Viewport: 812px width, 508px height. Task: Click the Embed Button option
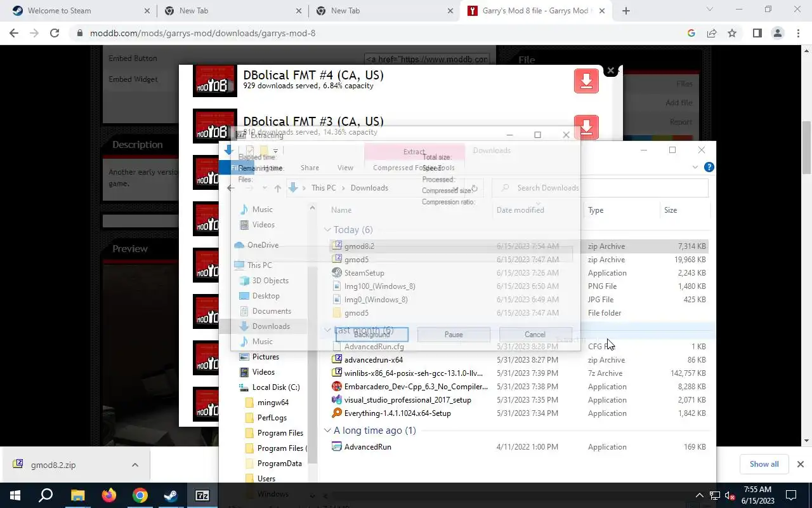click(x=133, y=58)
